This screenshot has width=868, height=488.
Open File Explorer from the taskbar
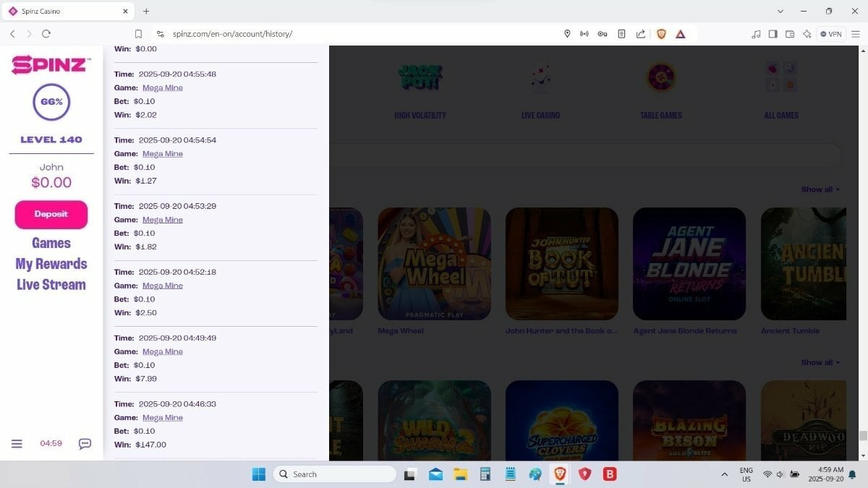click(x=460, y=474)
